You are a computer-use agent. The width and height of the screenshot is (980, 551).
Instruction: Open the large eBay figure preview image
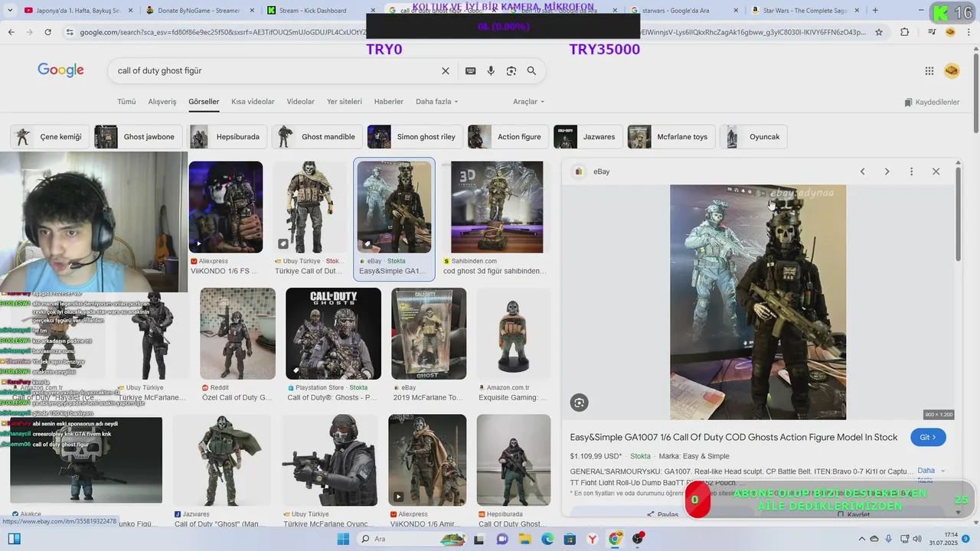758,302
